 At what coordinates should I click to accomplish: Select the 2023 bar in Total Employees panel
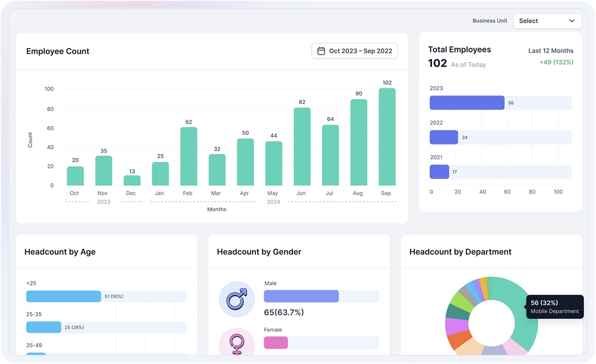[x=466, y=103]
